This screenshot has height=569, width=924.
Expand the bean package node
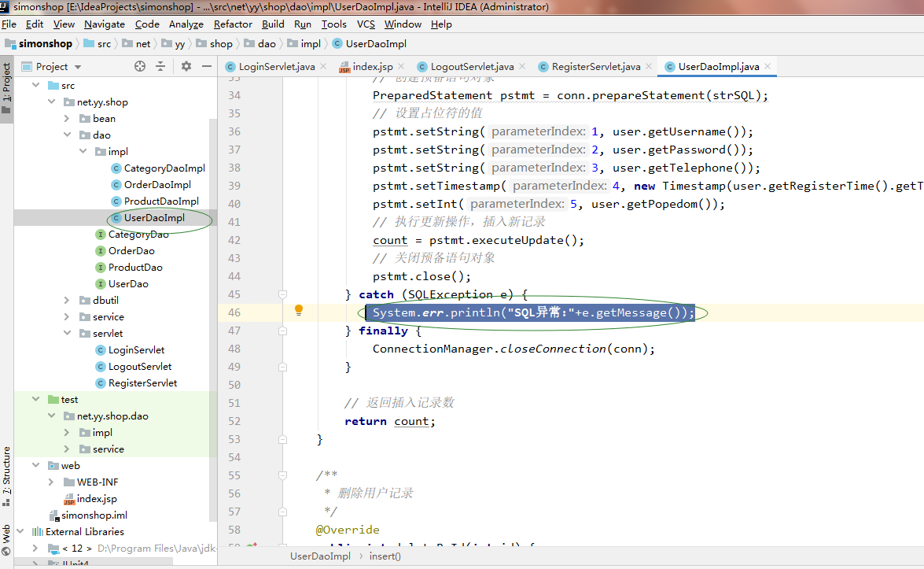tap(67, 118)
